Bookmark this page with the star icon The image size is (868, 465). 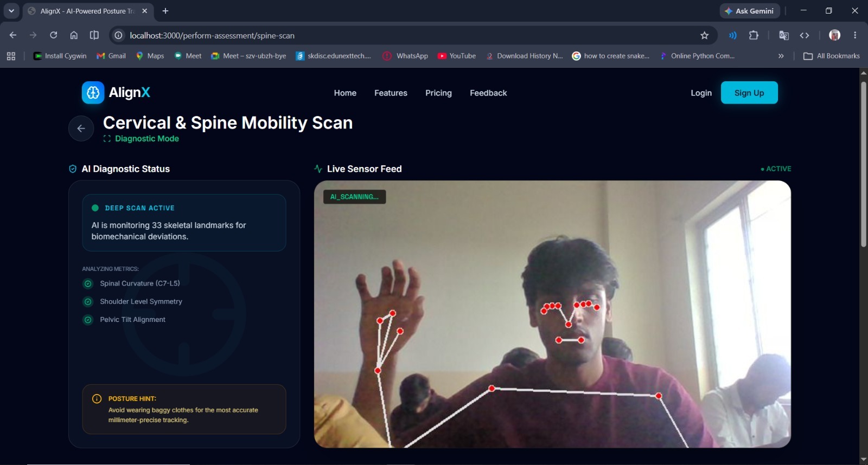point(704,35)
